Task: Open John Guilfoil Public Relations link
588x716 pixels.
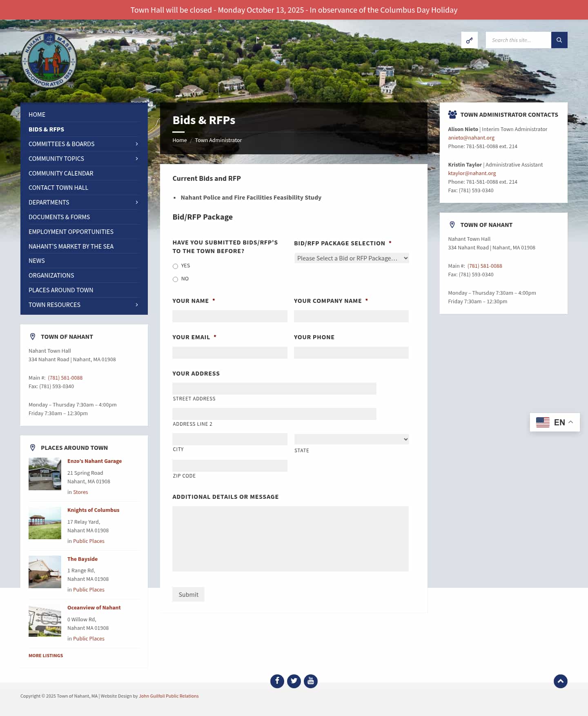Action: tap(169, 696)
